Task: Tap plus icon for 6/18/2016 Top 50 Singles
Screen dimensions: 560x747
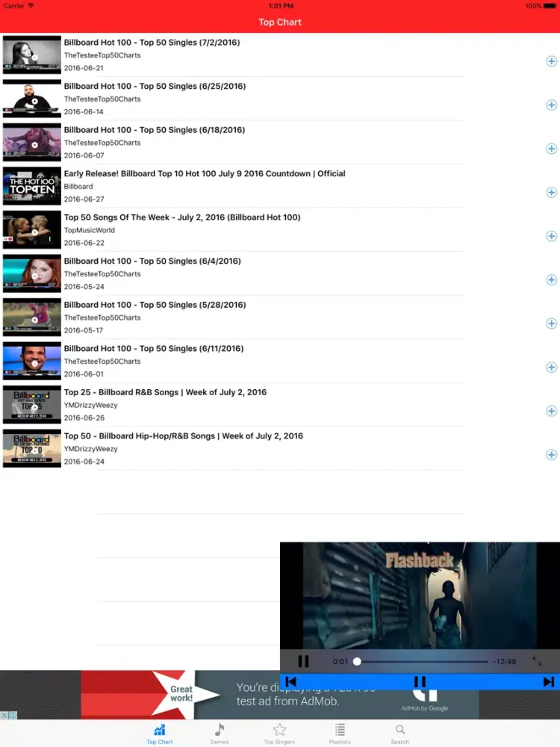Action: pyautogui.click(x=551, y=149)
